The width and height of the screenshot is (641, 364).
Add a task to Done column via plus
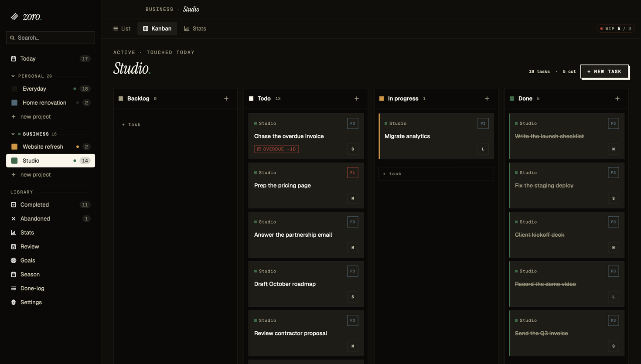pos(617,99)
